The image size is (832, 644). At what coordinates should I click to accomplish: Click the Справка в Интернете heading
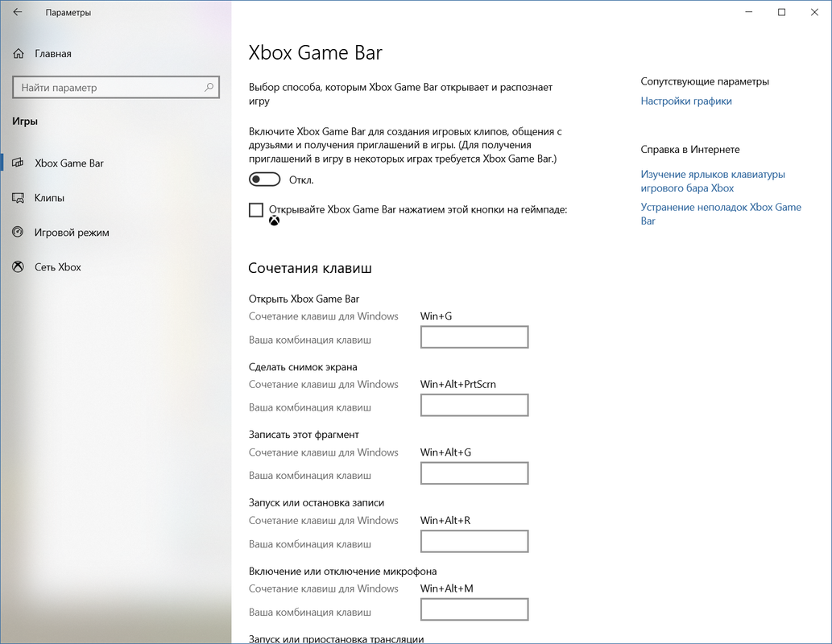(689, 149)
